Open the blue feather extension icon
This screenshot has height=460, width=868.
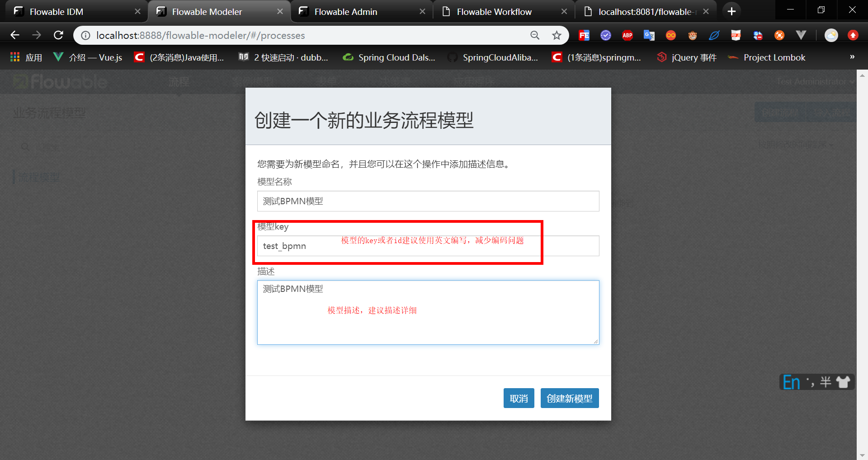tap(714, 35)
